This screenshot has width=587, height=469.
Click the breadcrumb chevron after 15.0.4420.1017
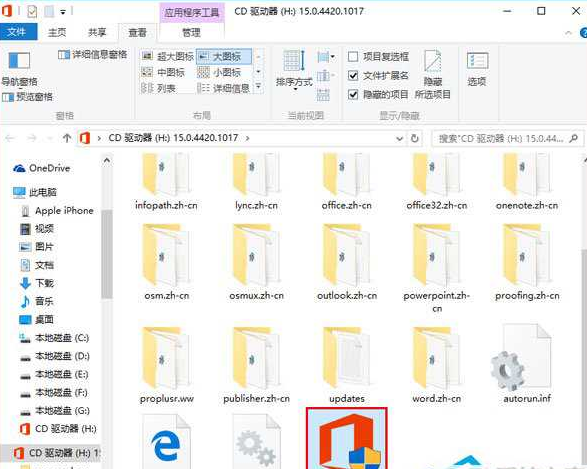coord(247,138)
